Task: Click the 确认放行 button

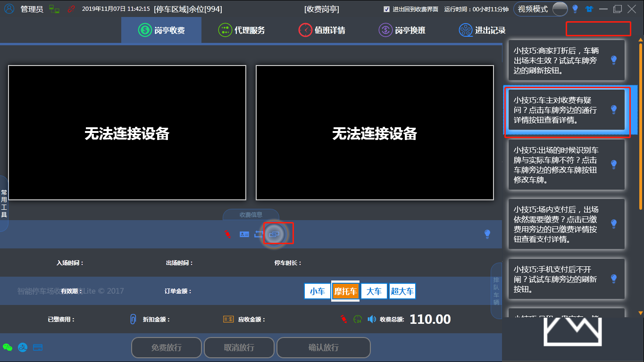Action: tap(324, 348)
